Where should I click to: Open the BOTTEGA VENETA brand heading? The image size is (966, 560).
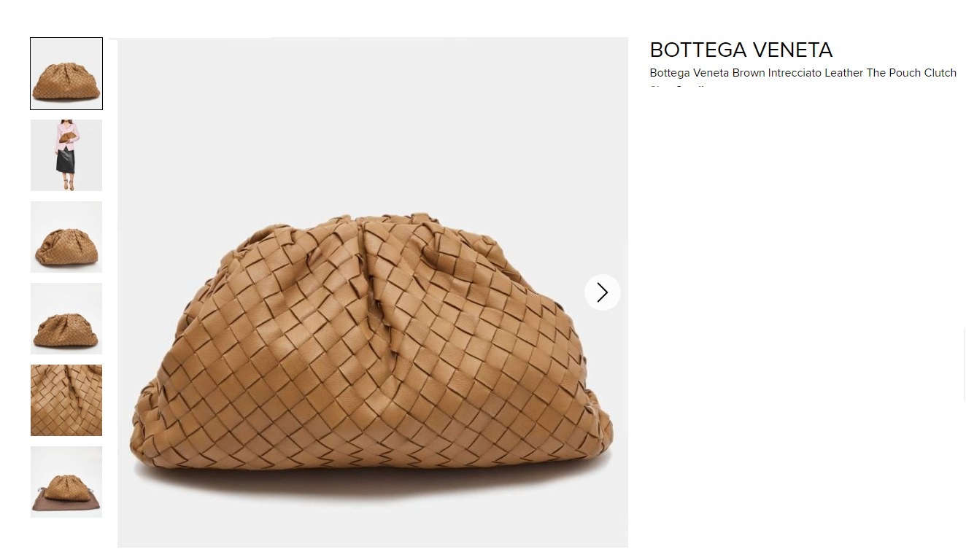click(741, 50)
